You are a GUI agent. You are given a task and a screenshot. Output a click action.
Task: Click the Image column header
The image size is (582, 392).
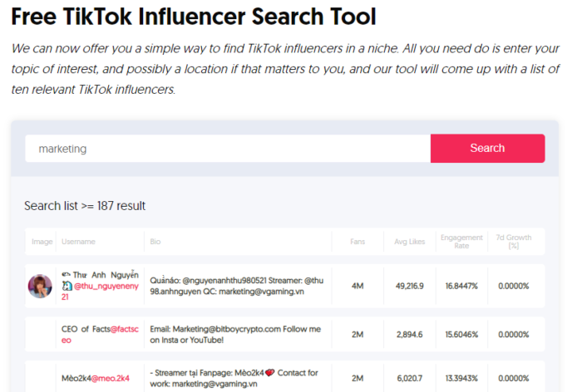point(42,242)
